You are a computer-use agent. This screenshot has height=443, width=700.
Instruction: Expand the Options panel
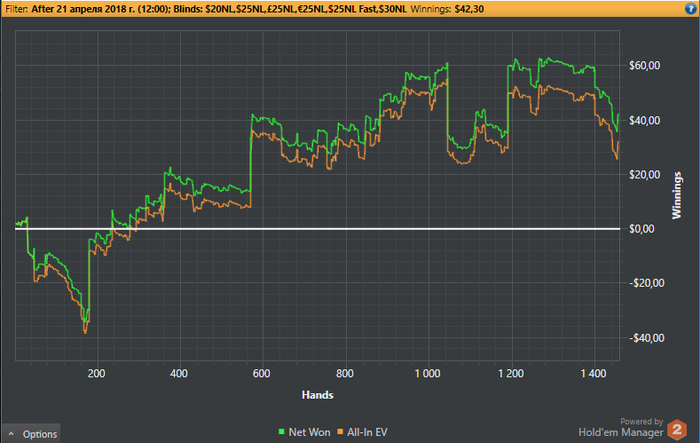coord(31,434)
